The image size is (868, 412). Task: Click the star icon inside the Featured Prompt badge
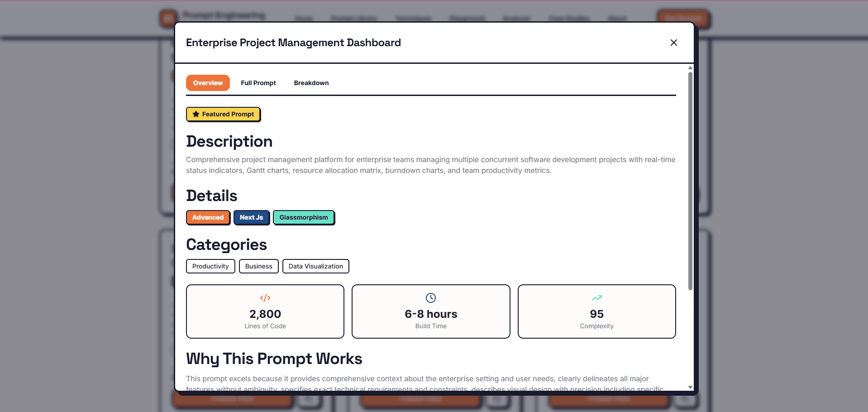(x=195, y=114)
